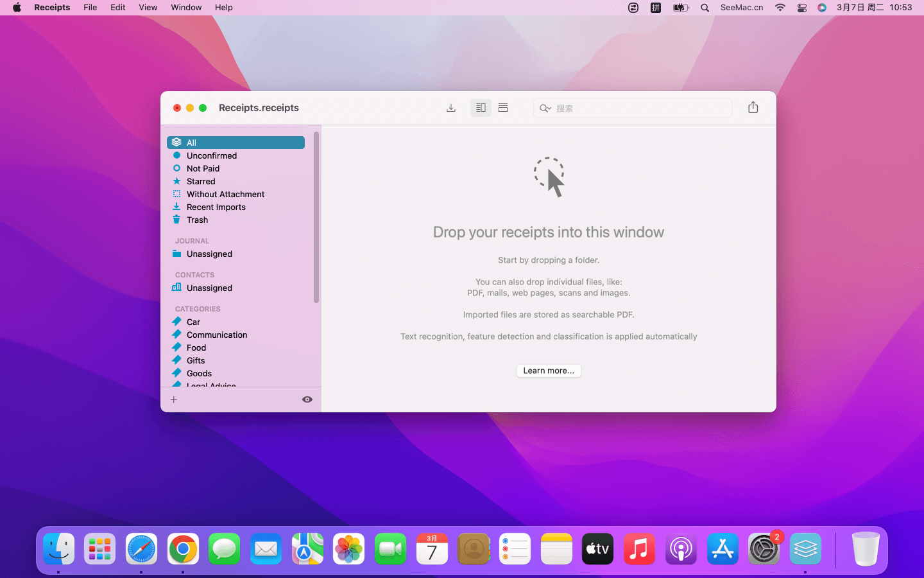Open Spotlight search in menu bar

[705, 8]
